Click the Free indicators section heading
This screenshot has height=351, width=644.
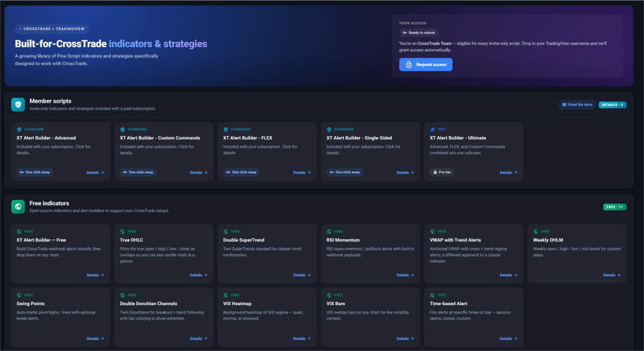(49, 203)
